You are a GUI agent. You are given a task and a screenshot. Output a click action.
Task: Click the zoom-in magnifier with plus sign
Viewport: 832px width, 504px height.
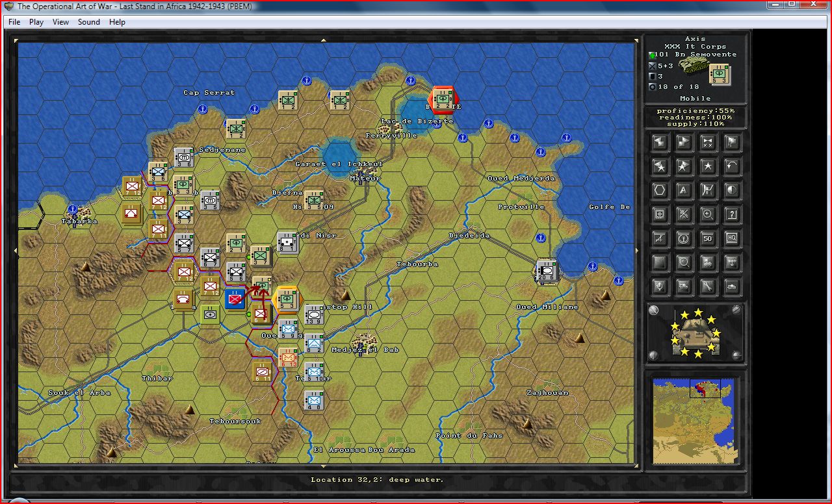point(708,214)
